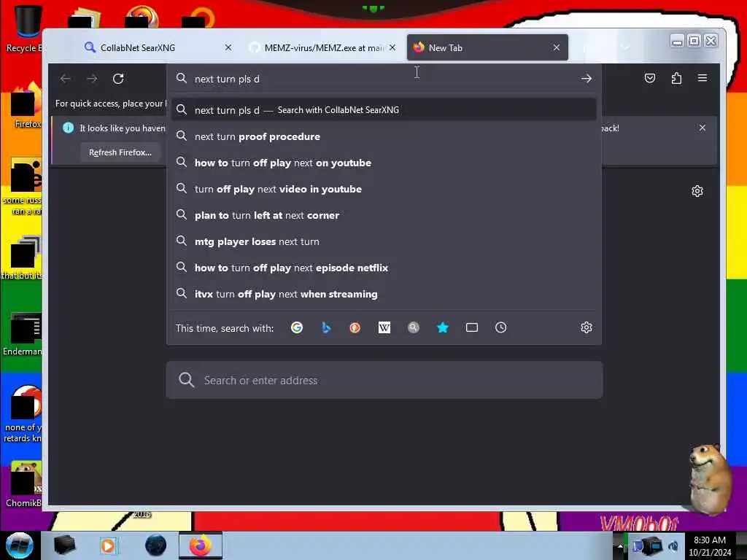Image resolution: width=747 pixels, height=560 pixels.
Task: Open Firefox from the taskbar
Action: coord(201,545)
